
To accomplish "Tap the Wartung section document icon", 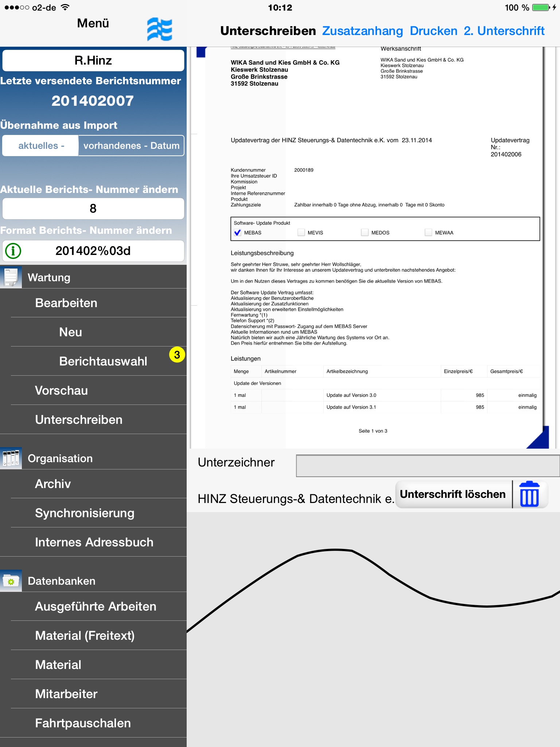I will pyautogui.click(x=11, y=277).
